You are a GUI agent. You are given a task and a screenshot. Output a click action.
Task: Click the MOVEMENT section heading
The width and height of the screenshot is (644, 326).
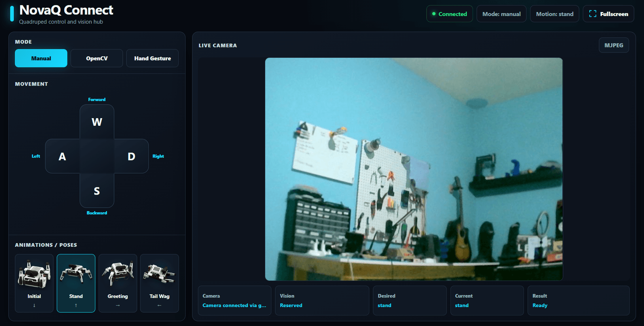(31, 84)
